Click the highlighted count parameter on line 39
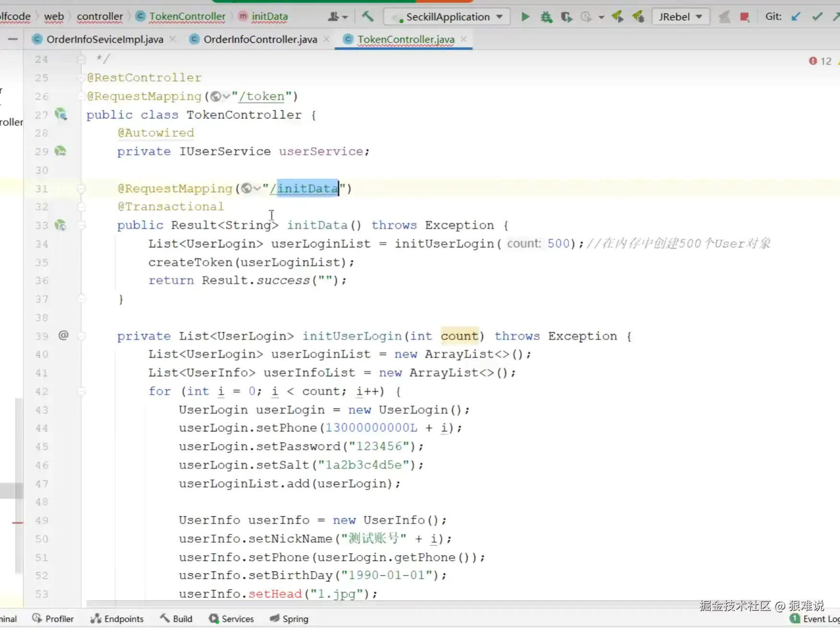 click(459, 336)
